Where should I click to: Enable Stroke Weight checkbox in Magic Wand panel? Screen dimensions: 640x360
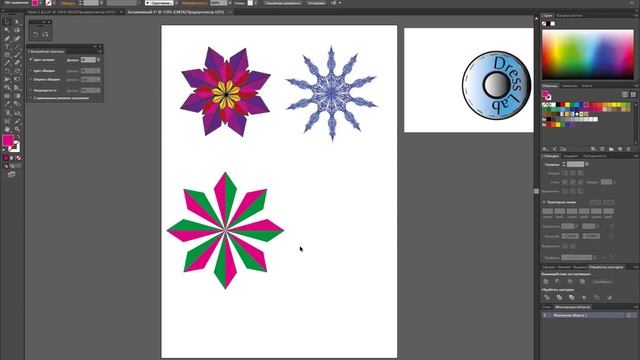[31, 80]
